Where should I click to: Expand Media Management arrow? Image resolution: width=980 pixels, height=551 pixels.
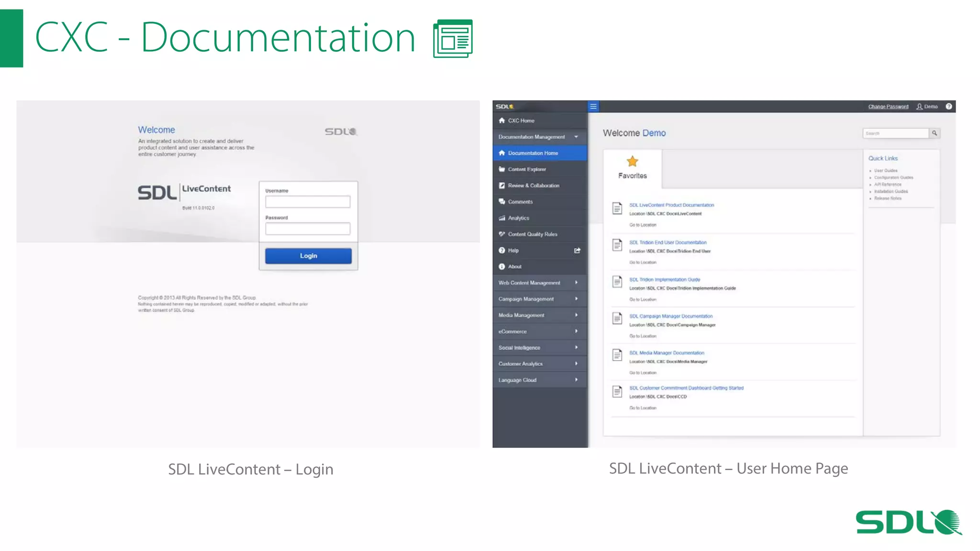click(576, 315)
